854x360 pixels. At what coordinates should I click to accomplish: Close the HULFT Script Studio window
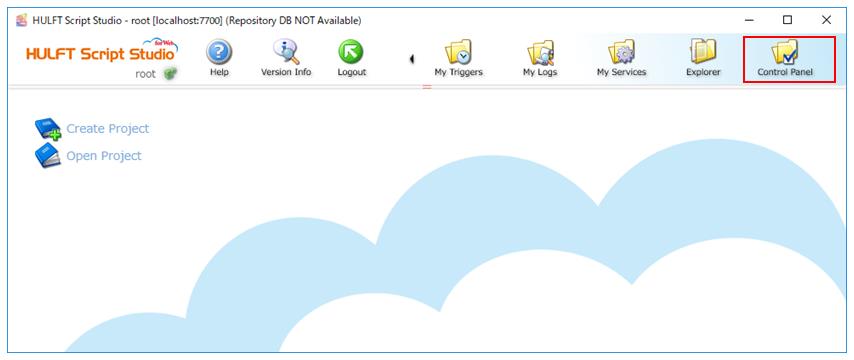(826, 21)
